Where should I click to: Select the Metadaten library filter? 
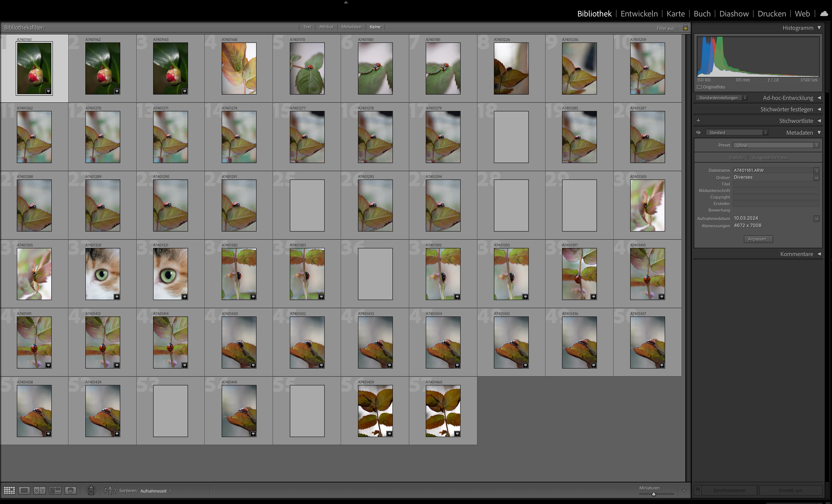click(x=351, y=27)
